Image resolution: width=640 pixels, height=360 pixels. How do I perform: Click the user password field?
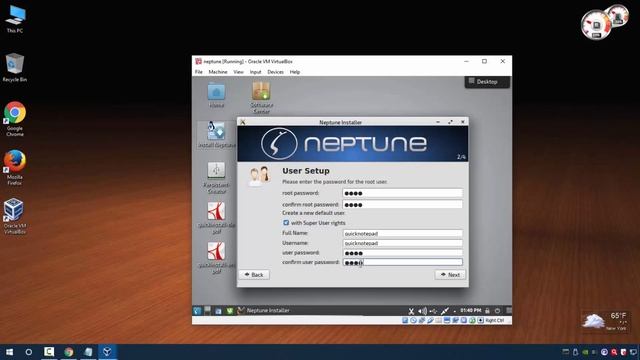(x=402, y=253)
